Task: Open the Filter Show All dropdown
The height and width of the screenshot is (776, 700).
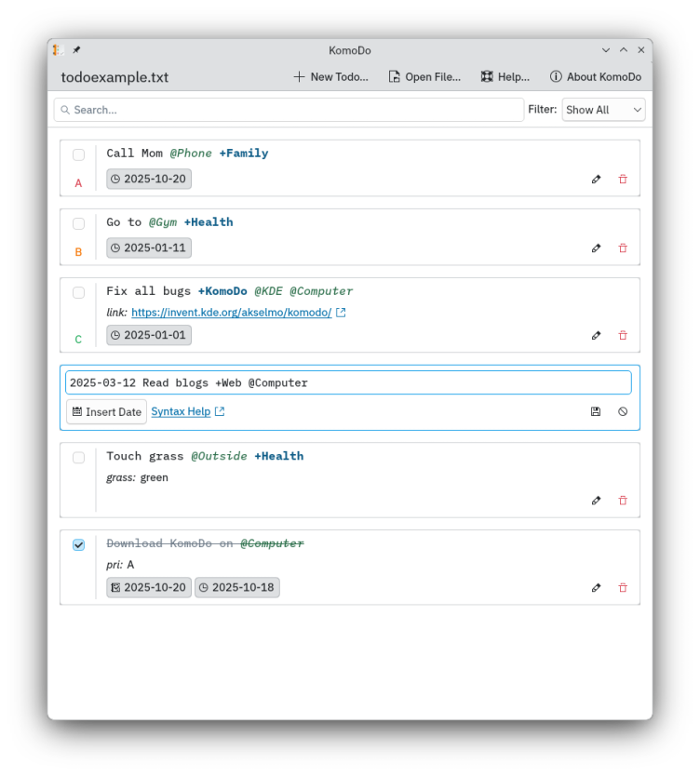Action: point(603,110)
